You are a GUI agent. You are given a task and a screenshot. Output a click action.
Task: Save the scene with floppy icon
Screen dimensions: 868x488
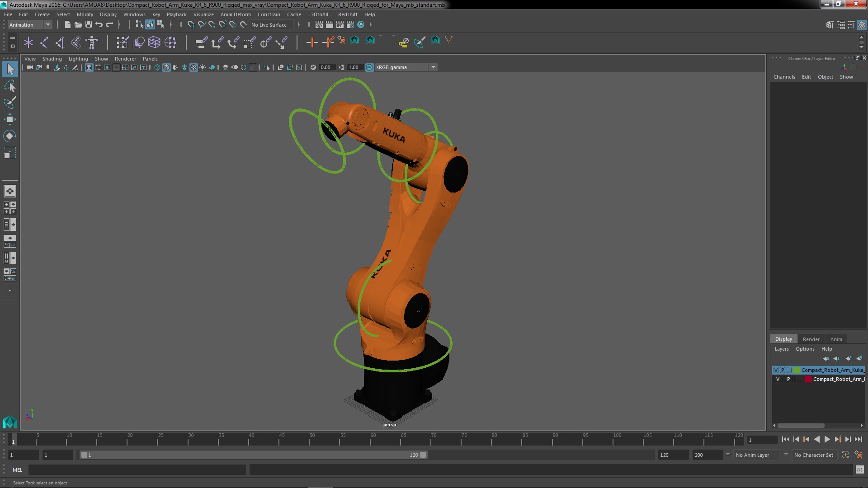coord(89,25)
